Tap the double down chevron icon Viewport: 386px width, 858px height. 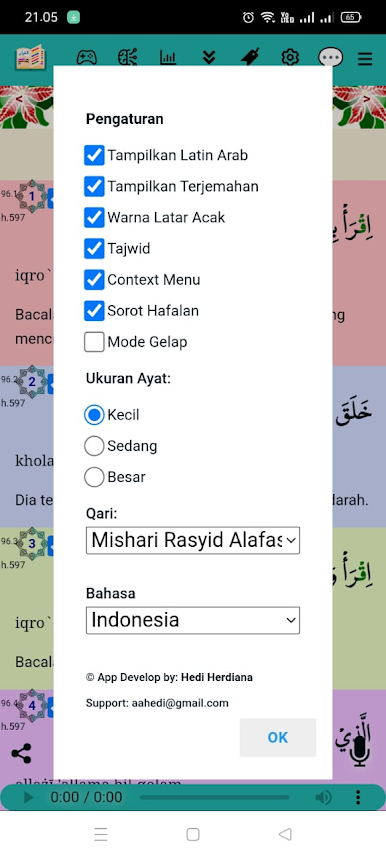pyautogui.click(x=209, y=57)
